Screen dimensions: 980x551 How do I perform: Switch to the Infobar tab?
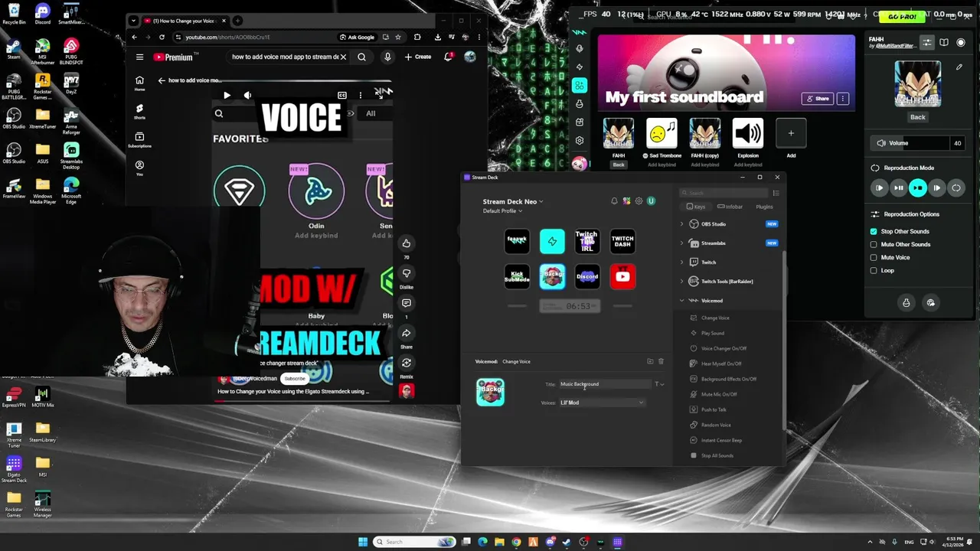[730, 207]
